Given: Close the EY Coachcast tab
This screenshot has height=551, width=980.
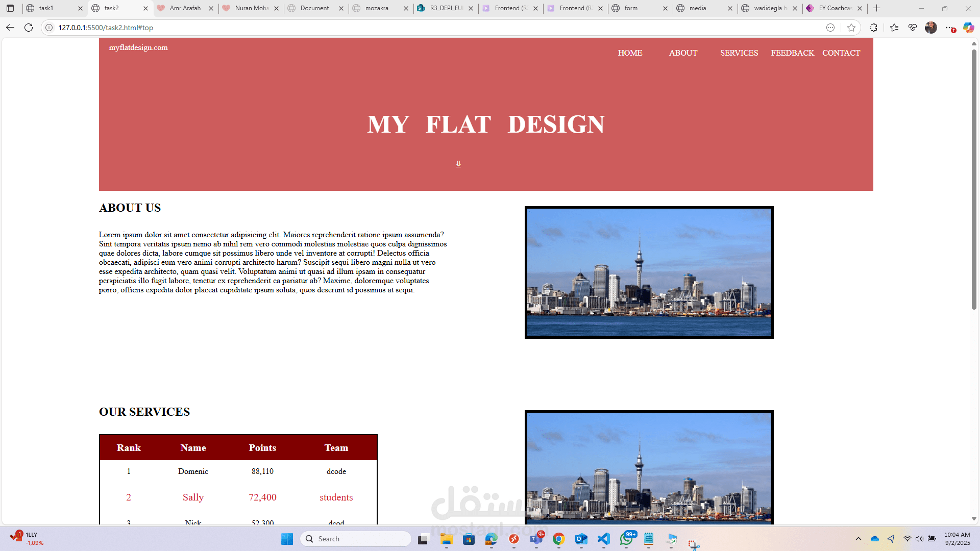Looking at the screenshot, I should [860, 8].
